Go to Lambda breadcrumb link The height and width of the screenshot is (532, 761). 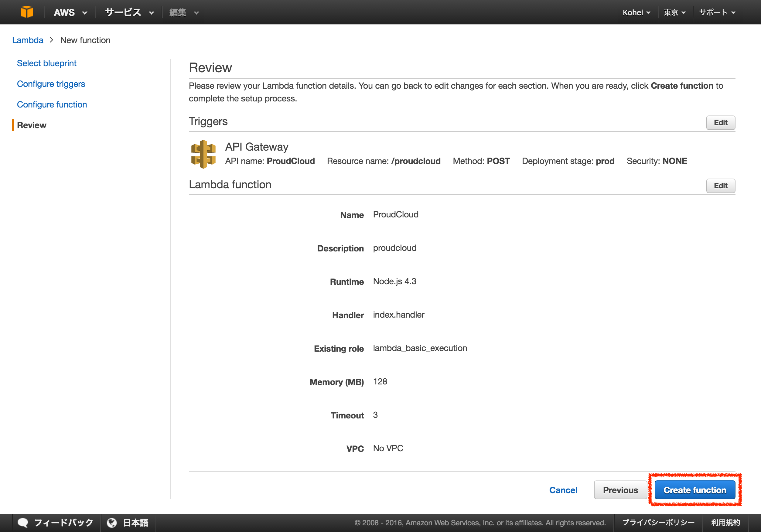coord(28,40)
